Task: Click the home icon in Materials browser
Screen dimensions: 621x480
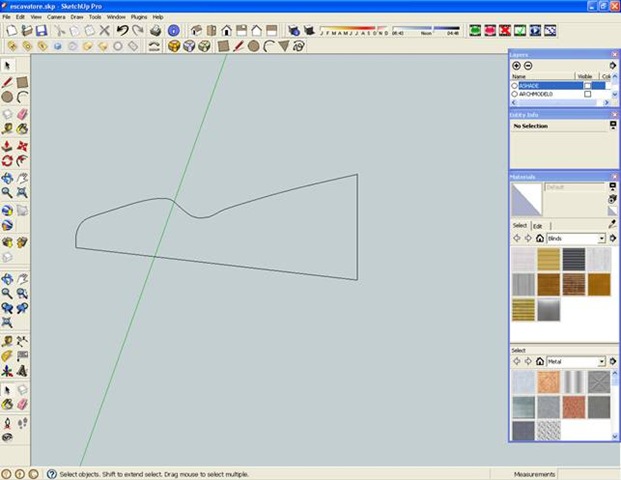Action: (540, 239)
